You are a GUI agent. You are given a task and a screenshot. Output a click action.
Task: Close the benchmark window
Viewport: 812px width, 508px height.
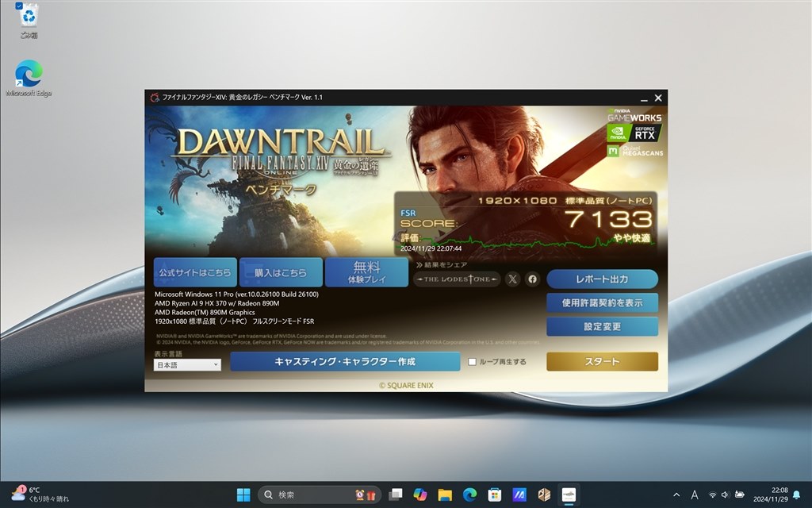[658, 98]
